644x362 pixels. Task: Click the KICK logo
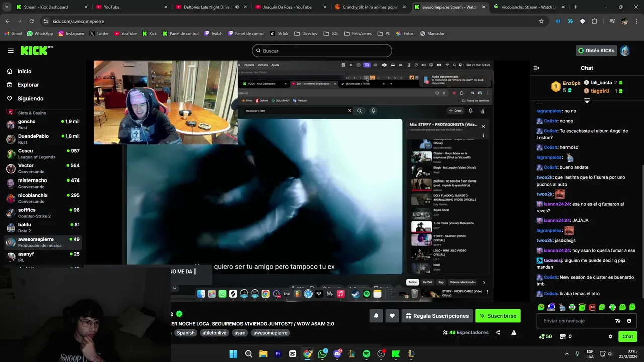[36, 51]
